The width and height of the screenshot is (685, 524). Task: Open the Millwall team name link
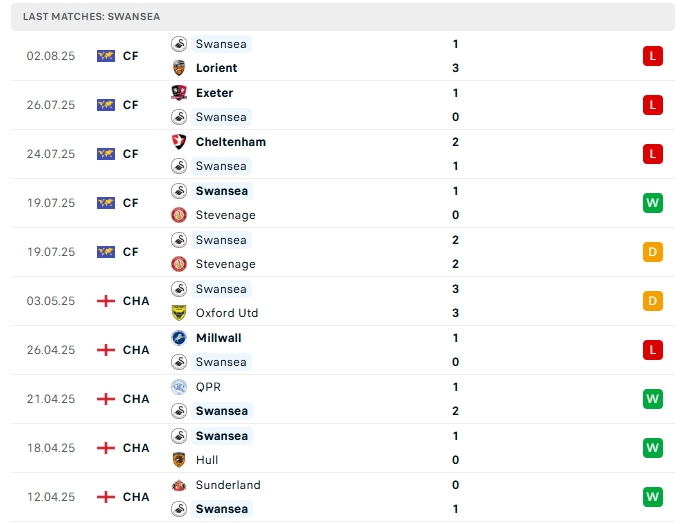tap(218, 338)
